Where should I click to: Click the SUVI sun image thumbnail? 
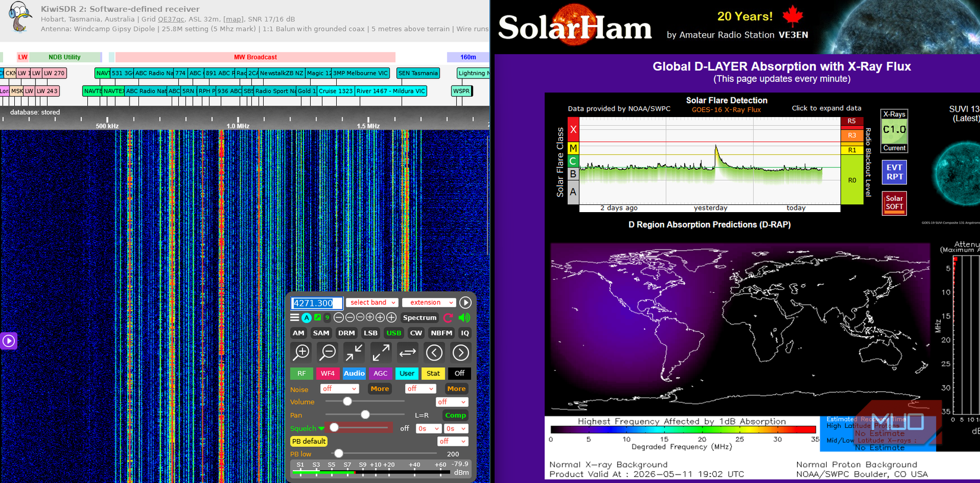(956, 172)
